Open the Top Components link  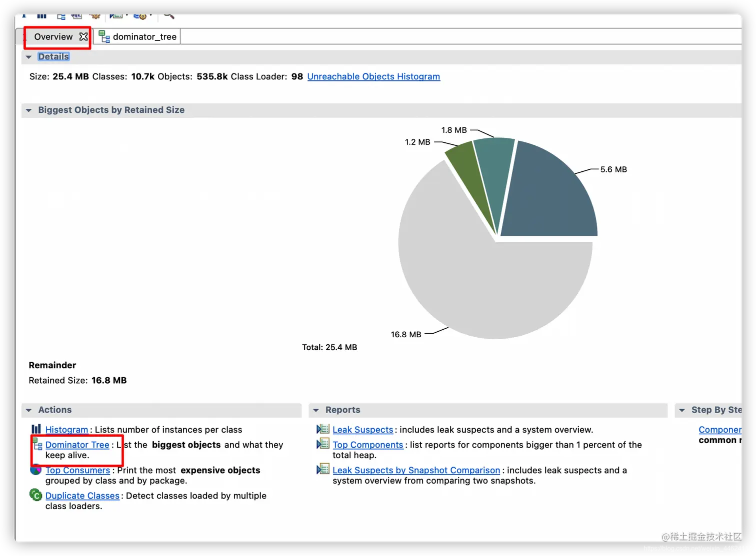(368, 445)
